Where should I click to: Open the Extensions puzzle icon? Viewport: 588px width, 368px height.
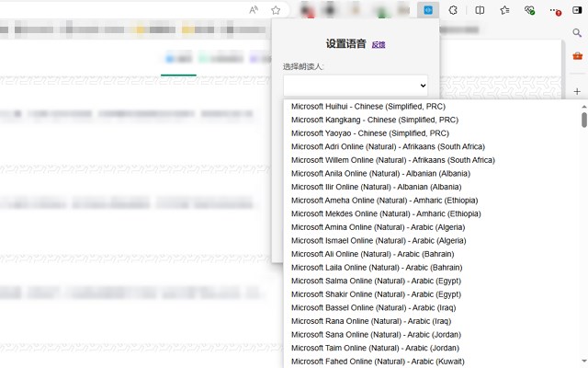coord(453,10)
